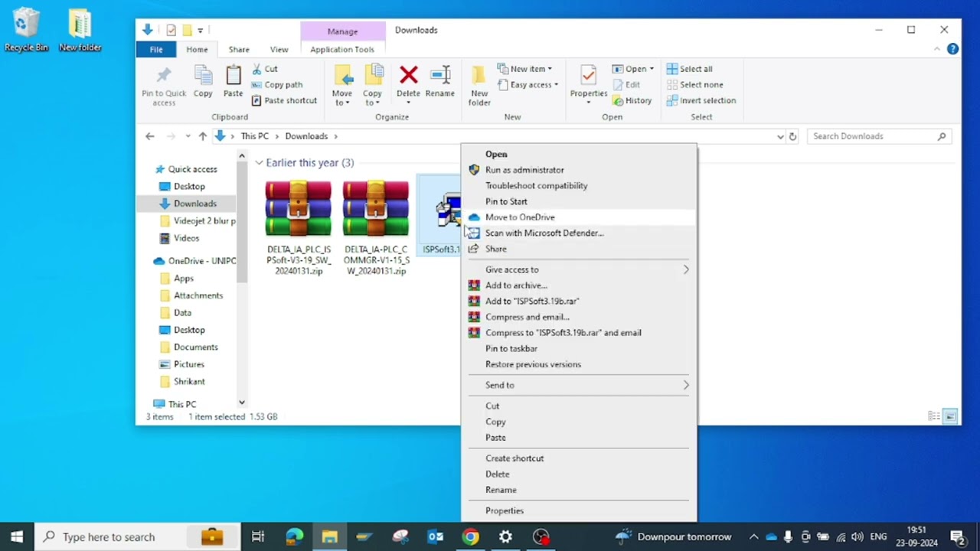Expand the Send to submenu

coord(579,385)
